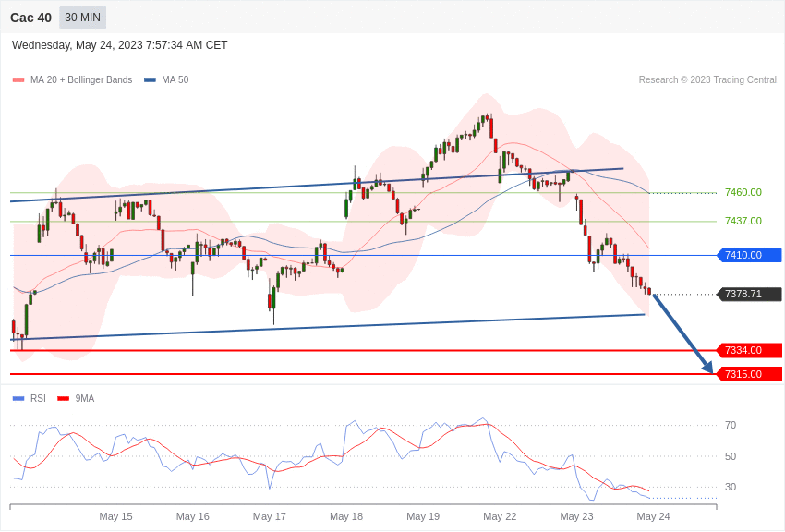Open the Research © 2023 Trading Central link

[707, 80]
